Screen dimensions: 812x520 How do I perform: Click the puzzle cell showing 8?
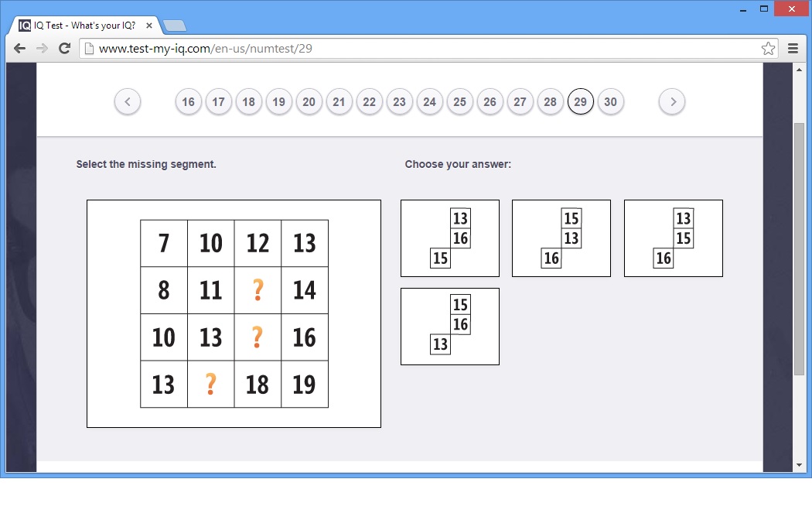(164, 290)
